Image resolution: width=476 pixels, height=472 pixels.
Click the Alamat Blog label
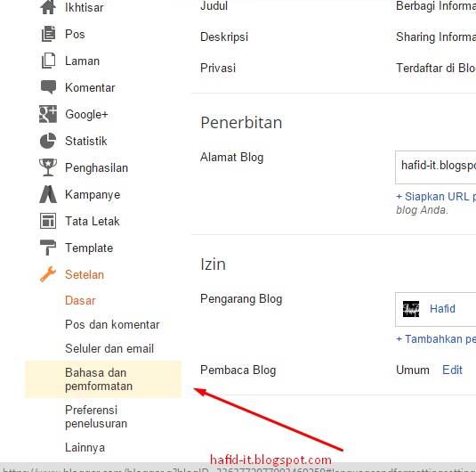231,158
